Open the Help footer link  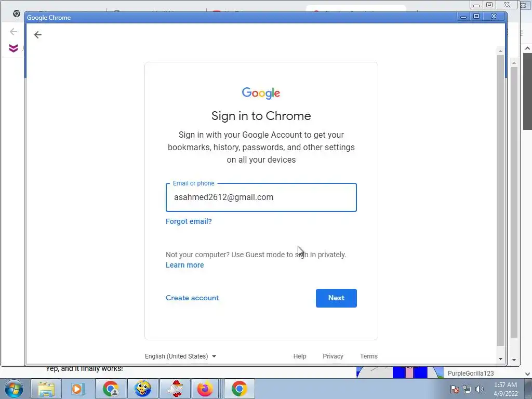pyautogui.click(x=300, y=356)
